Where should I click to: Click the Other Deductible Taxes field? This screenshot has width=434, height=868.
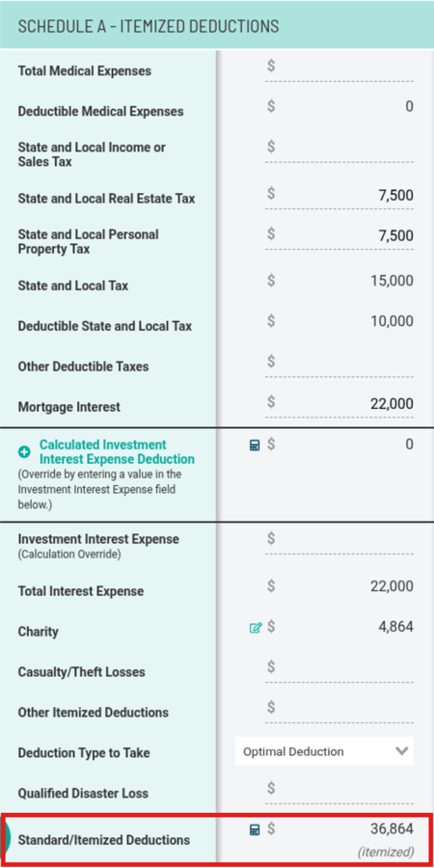(x=339, y=364)
